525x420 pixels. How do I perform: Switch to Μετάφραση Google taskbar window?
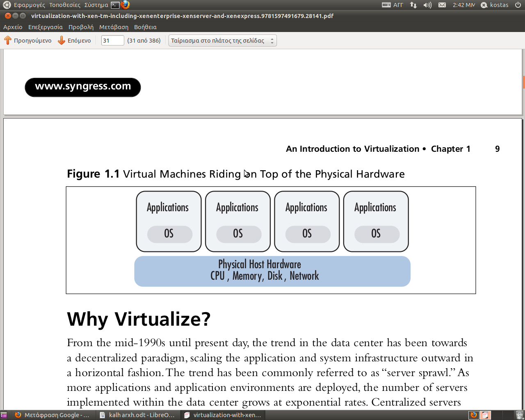tap(52, 415)
